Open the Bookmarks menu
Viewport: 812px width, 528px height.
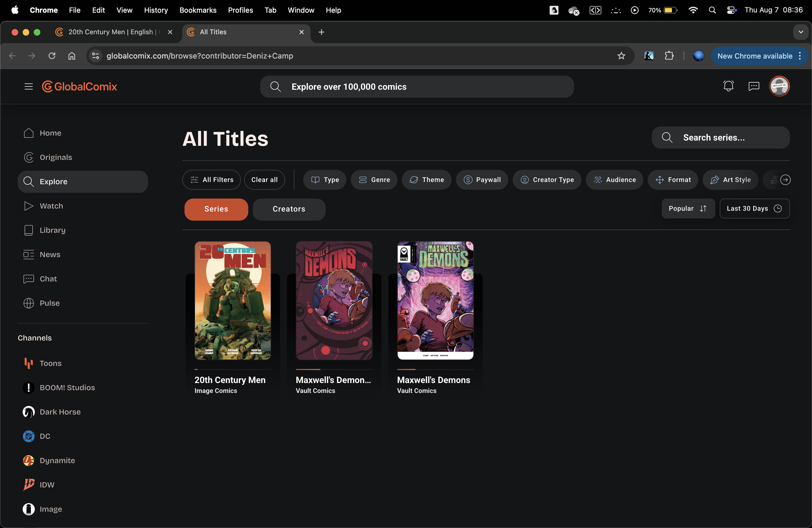(x=198, y=10)
